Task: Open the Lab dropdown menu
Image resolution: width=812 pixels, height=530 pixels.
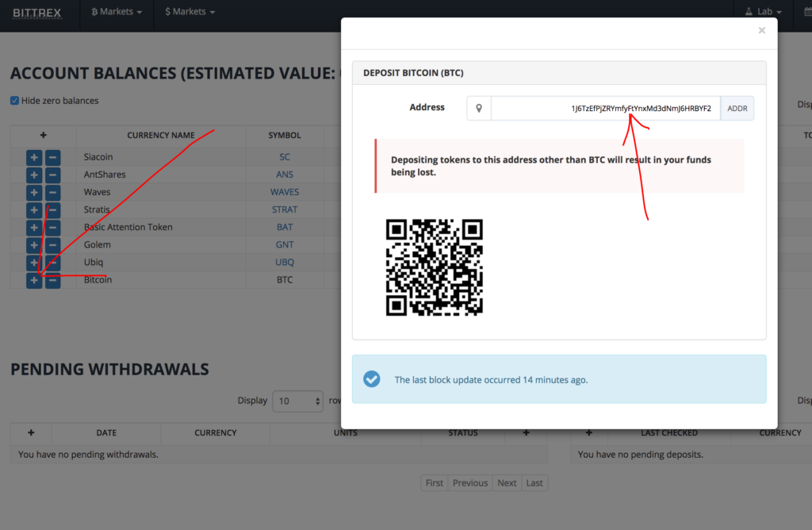Action: 764,11
